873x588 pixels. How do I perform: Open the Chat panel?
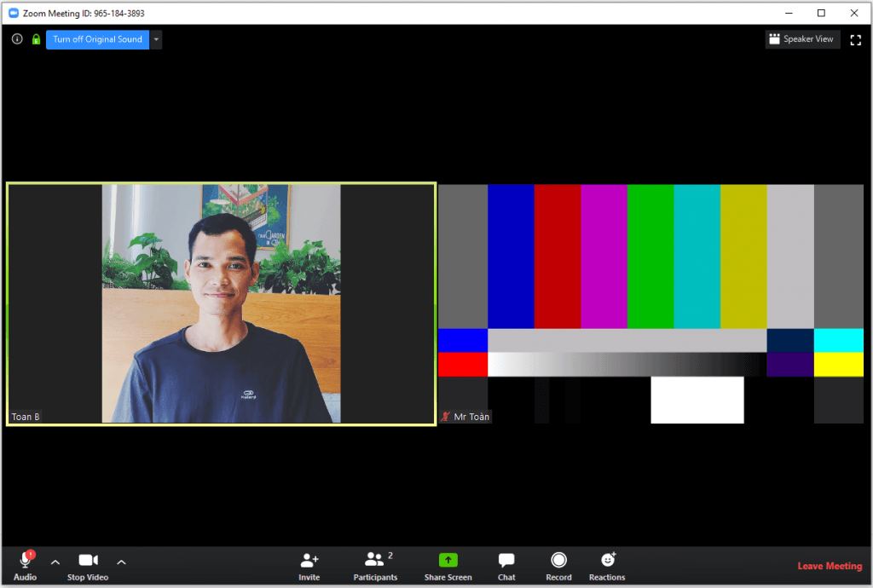(x=506, y=561)
